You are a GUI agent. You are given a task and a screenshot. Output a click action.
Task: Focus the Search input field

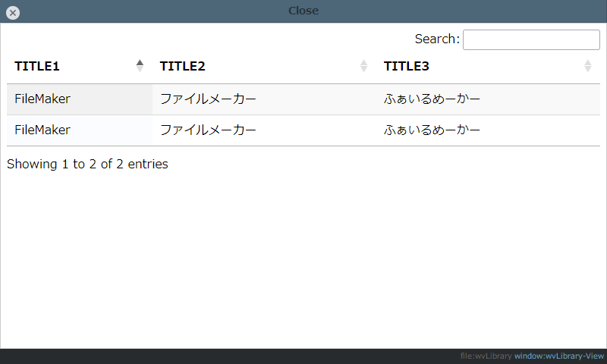click(531, 39)
